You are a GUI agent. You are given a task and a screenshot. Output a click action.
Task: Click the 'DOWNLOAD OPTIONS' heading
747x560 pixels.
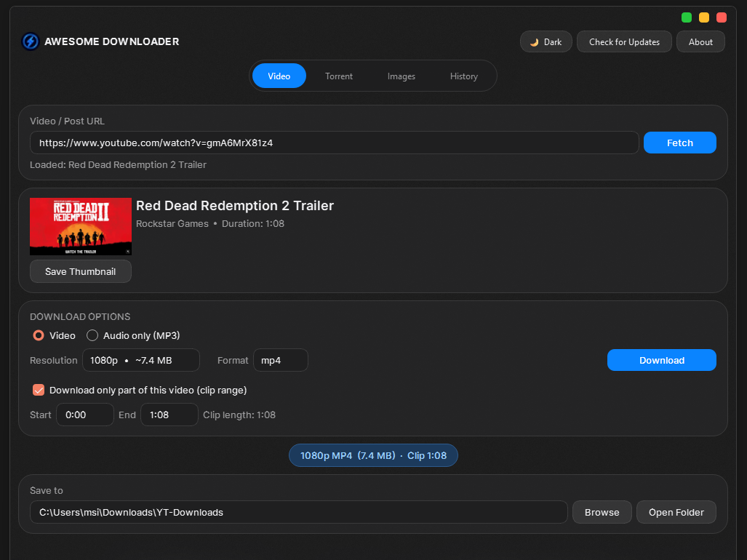click(x=80, y=316)
